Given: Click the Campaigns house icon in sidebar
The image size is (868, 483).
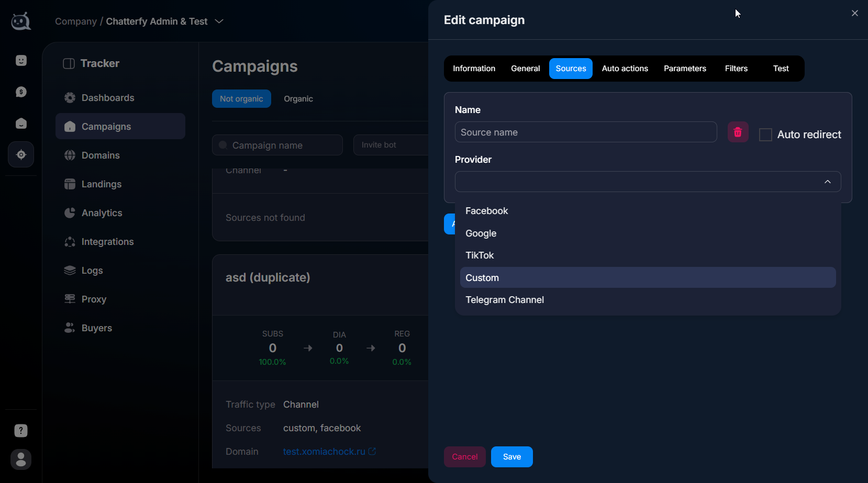Looking at the screenshot, I should (x=70, y=127).
